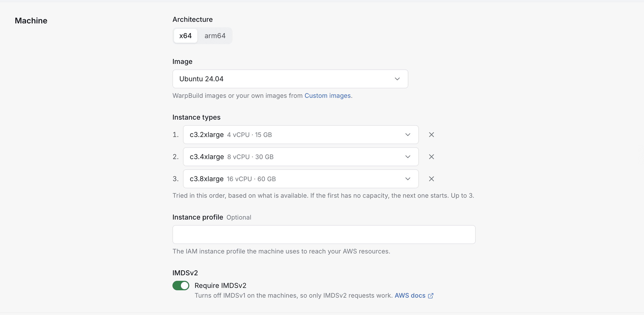Remove the c3.2xlarge instance type
The width and height of the screenshot is (644, 315).
(431, 135)
